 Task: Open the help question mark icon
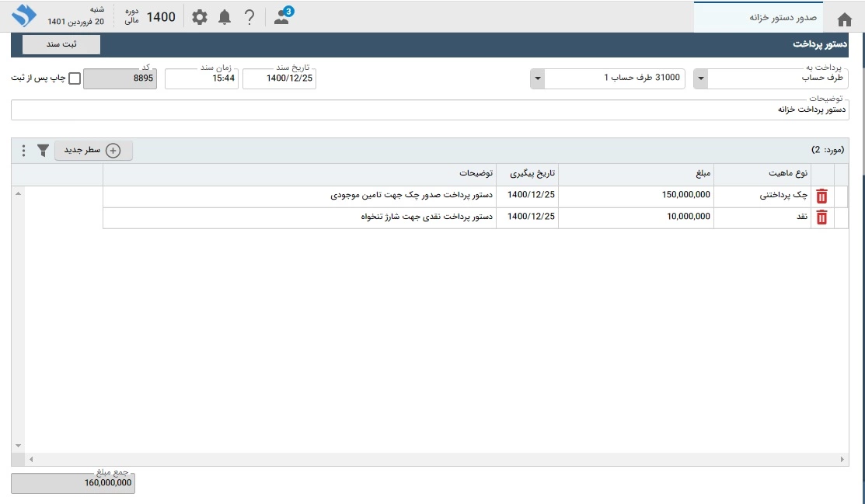tap(249, 17)
